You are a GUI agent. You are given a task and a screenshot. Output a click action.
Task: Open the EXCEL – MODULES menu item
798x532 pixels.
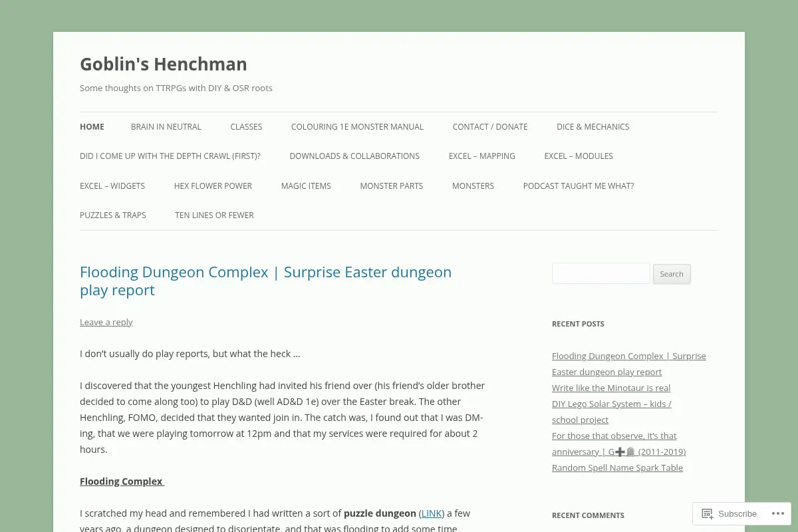click(579, 156)
